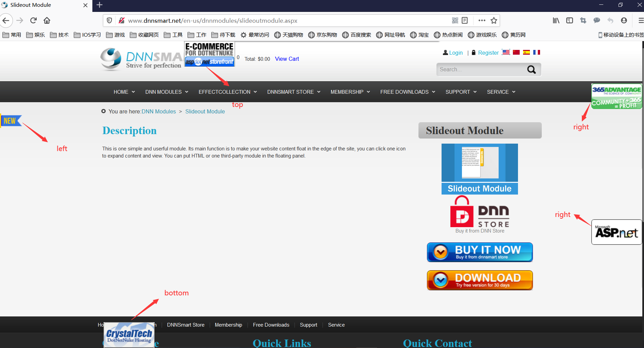644x348 pixels.
Task: Toggle reader view icon in address bar
Action: (x=465, y=20)
